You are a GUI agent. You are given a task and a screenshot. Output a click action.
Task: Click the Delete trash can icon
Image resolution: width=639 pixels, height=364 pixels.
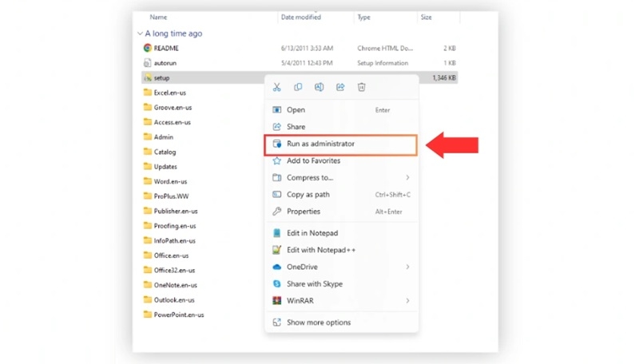pos(362,87)
